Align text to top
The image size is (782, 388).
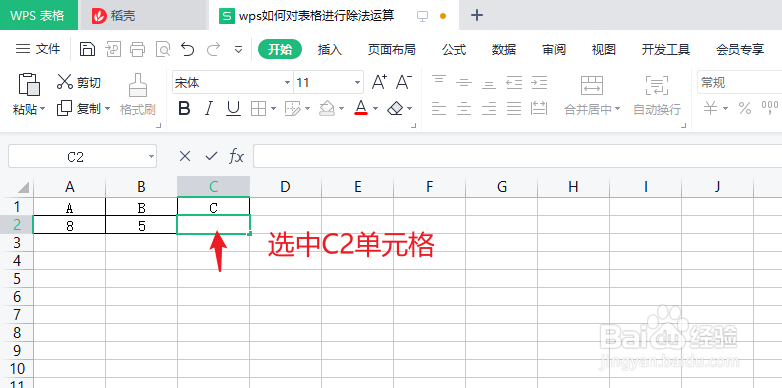tap(439, 82)
